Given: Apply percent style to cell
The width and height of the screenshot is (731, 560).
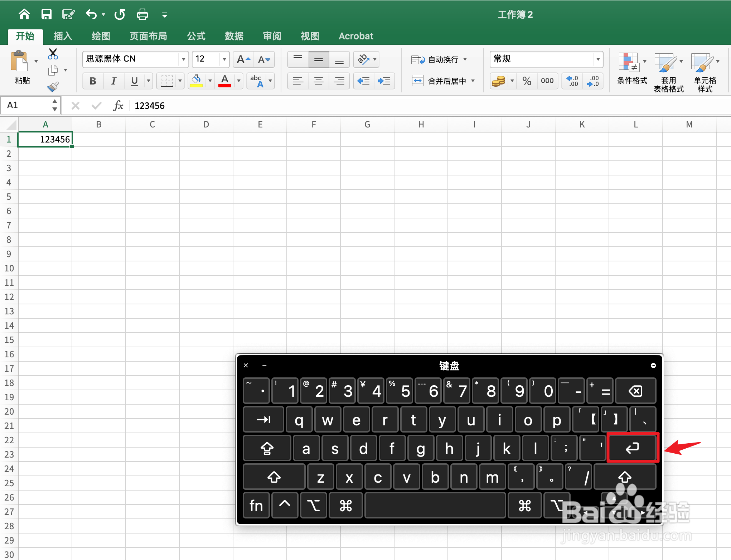Looking at the screenshot, I should [x=527, y=81].
